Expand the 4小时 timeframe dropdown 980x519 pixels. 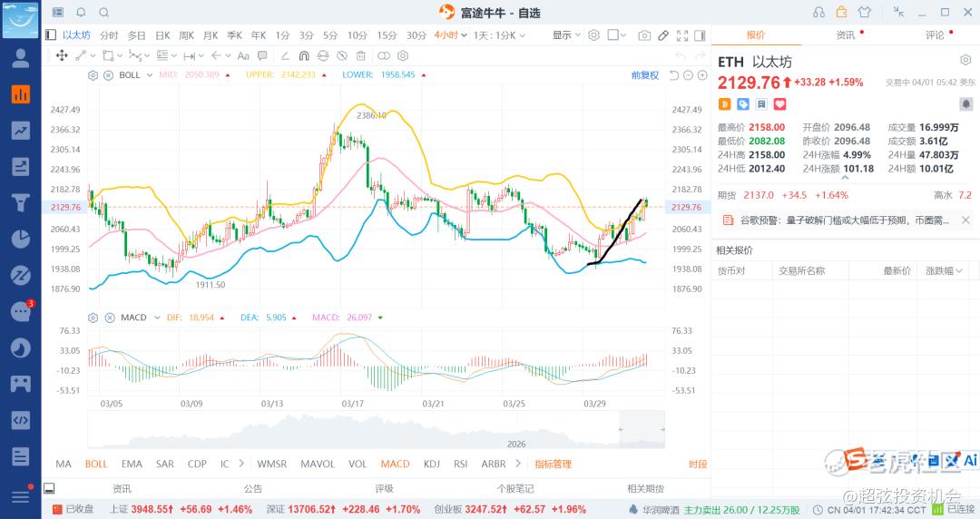450,35
